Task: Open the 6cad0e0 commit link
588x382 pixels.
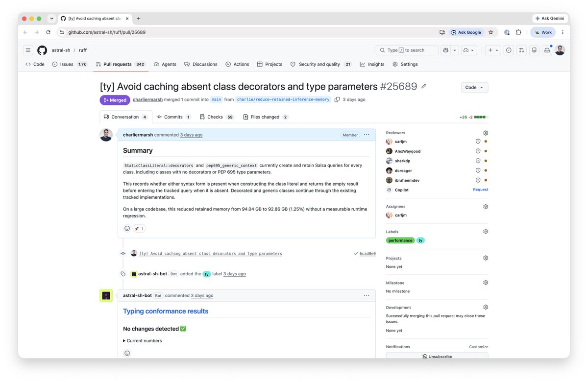Action: coord(367,254)
